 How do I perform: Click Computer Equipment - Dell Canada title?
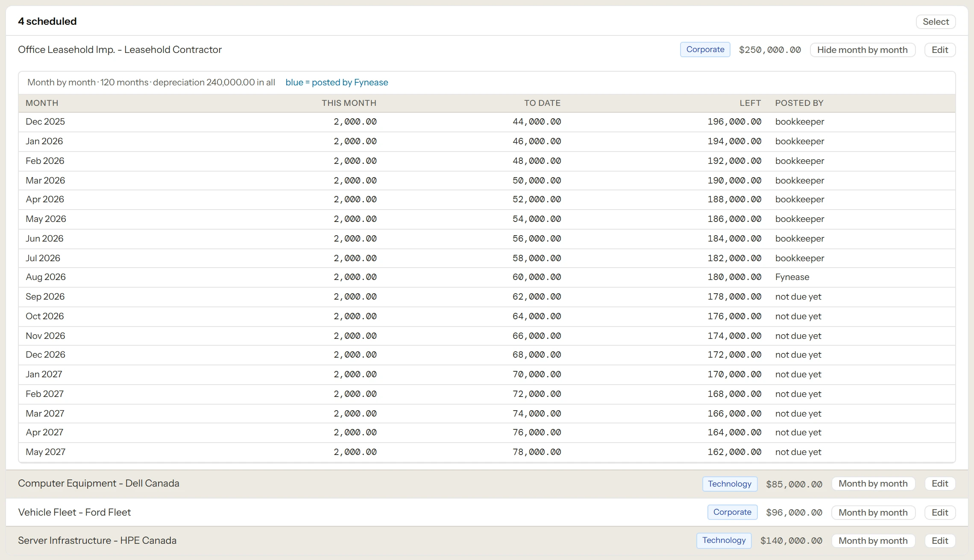click(99, 484)
